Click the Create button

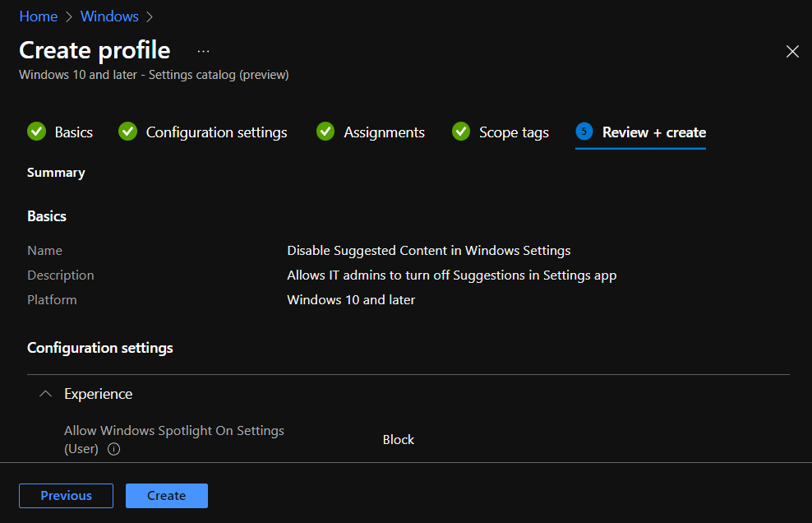pyautogui.click(x=167, y=496)
